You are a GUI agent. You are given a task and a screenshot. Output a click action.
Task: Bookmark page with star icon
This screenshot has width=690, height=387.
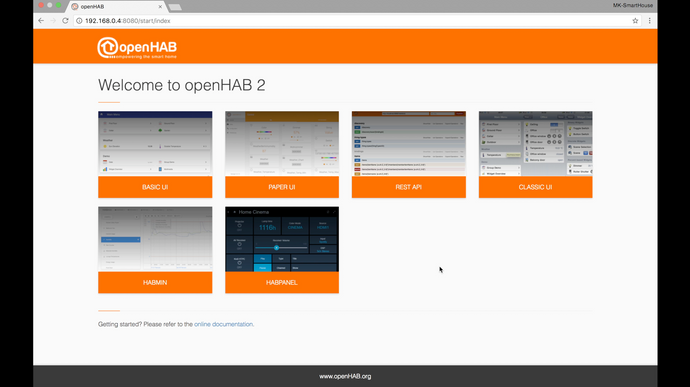coord(635,21)
